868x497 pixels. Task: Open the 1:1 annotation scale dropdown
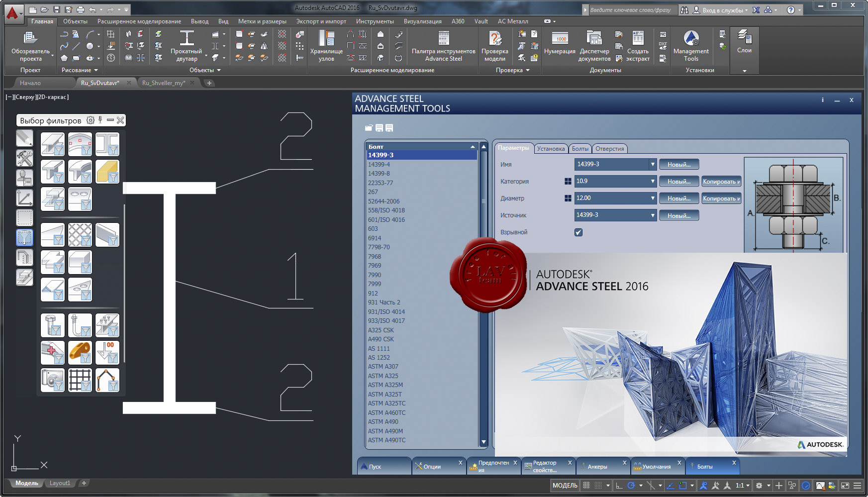pyautogui.click(x=743, y=486)
